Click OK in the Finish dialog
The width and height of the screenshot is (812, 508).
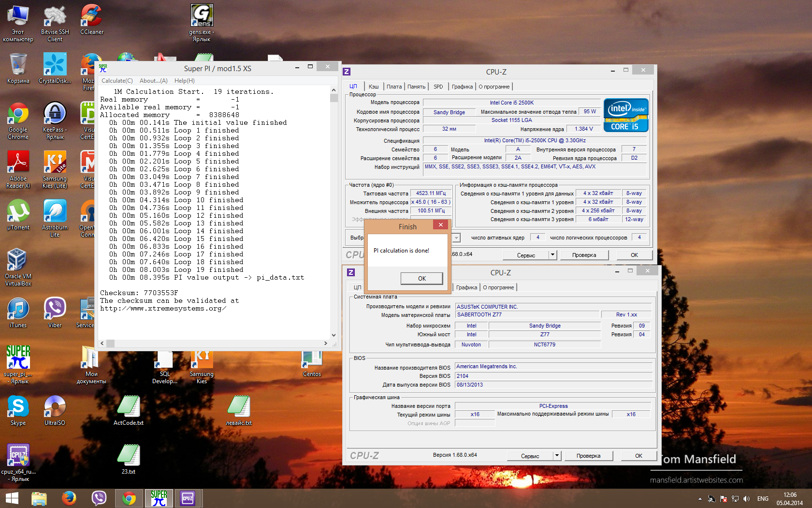pos(421,278)
